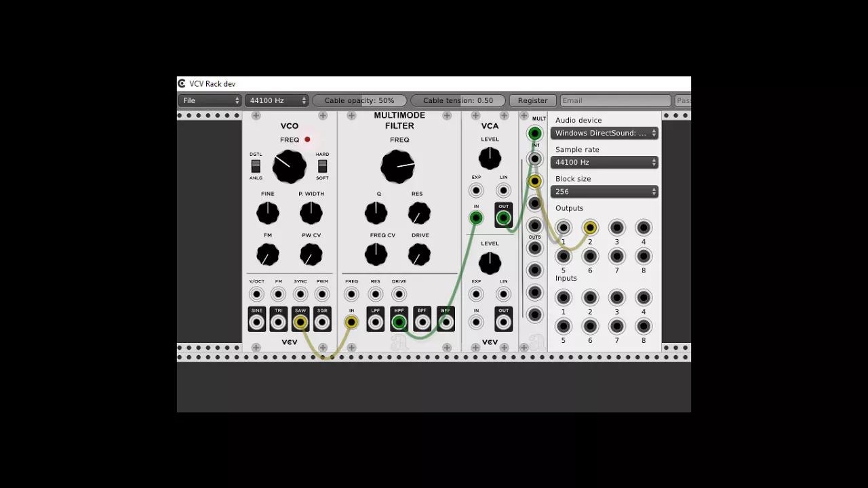
Task: Click the filter DRIVE input jack
Action: (399, 294)
